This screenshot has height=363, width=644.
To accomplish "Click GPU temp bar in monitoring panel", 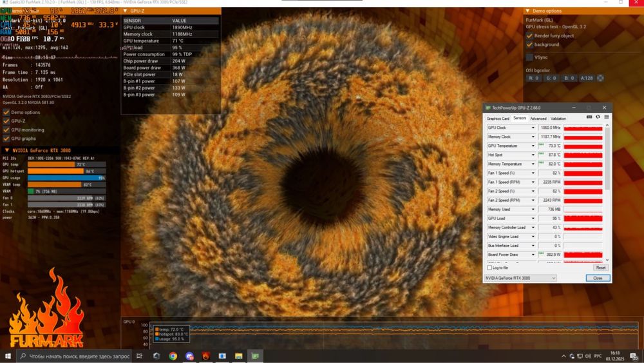I will 66,164.
